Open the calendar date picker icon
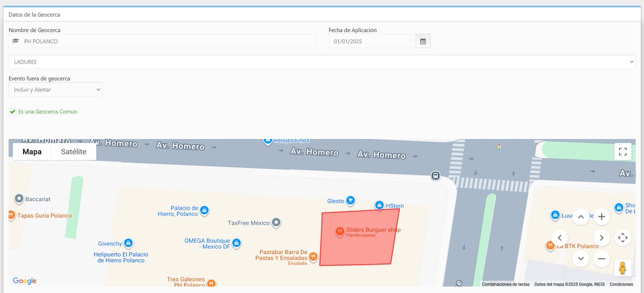The width and height of the screenshot is (644, 293). (423, 41)
